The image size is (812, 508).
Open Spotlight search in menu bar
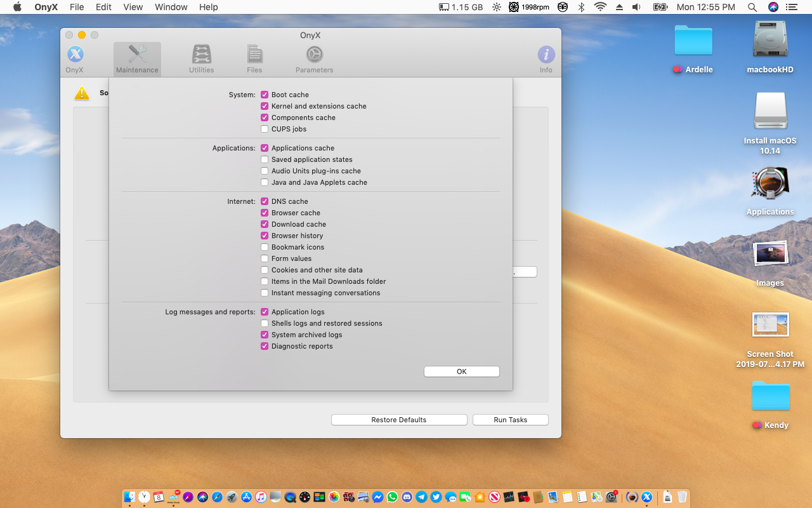coord(752,7)
